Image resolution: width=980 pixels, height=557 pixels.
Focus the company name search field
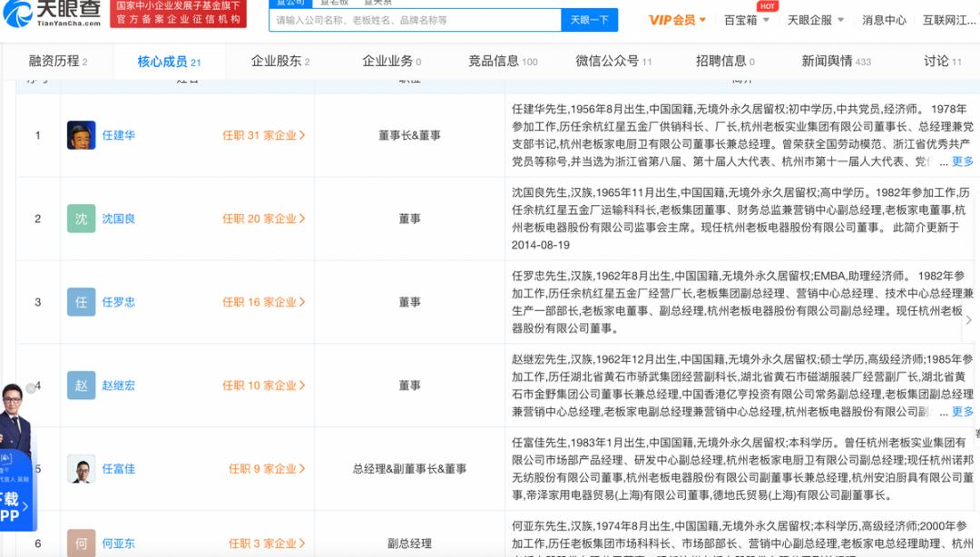point(415,20)
